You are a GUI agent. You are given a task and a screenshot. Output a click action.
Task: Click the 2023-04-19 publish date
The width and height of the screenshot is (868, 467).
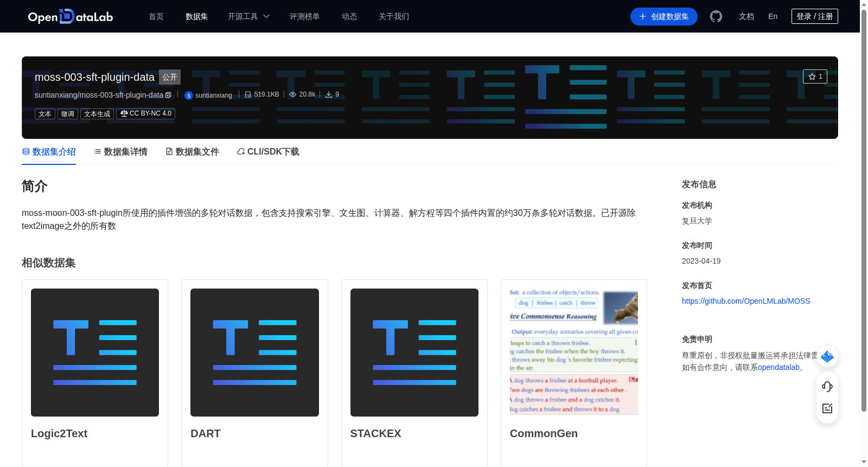(x=701, y=261)
